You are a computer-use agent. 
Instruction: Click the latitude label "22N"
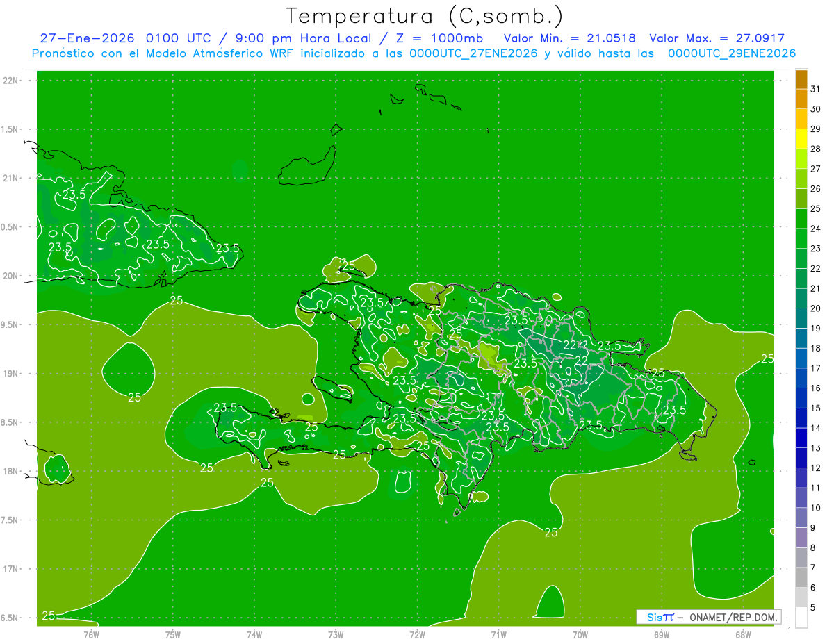11,81
